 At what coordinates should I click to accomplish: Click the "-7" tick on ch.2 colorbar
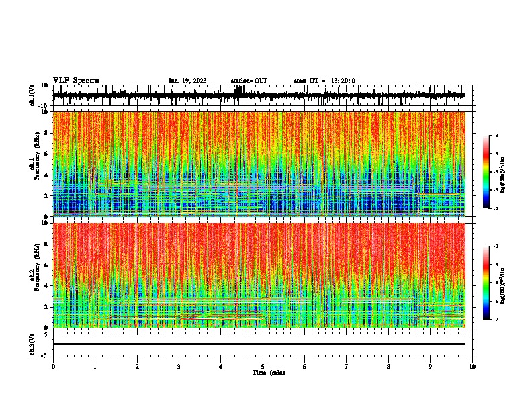click(x=496, y=320)
